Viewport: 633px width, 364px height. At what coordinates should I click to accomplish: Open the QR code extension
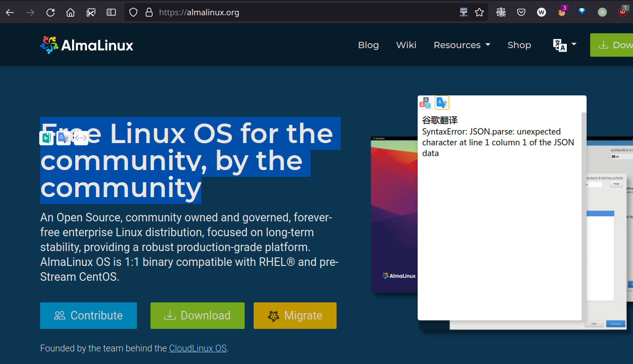click(x=501, y=13)
